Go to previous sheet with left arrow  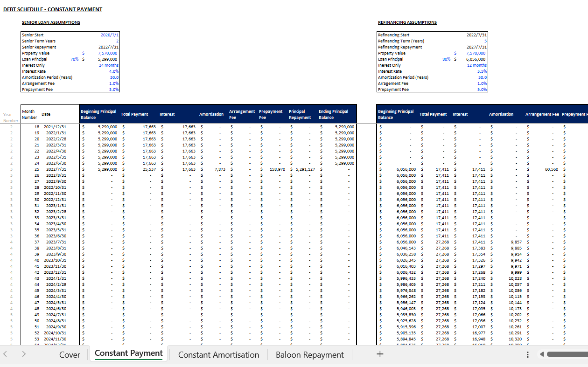point(5,354)
